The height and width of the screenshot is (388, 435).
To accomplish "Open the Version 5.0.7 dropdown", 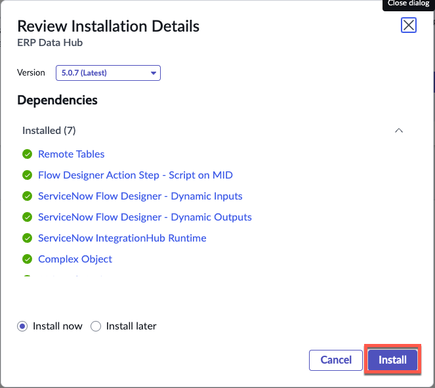I will tap(108, 73).
